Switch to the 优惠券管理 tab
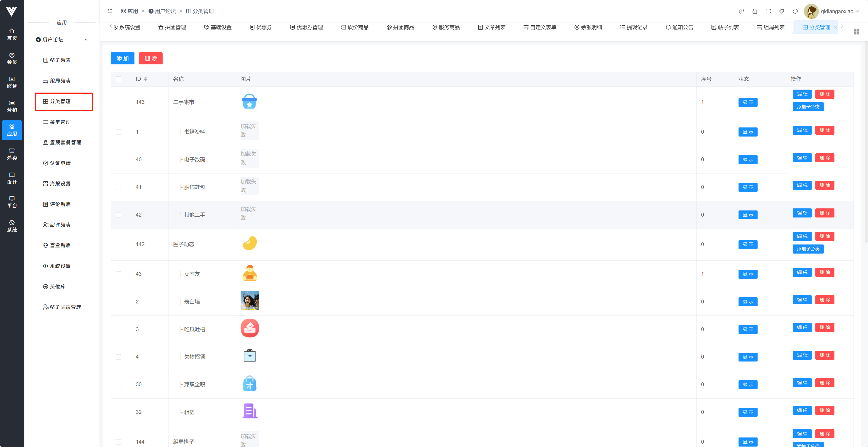Viewport: 868px width, 447px height. 306,27
